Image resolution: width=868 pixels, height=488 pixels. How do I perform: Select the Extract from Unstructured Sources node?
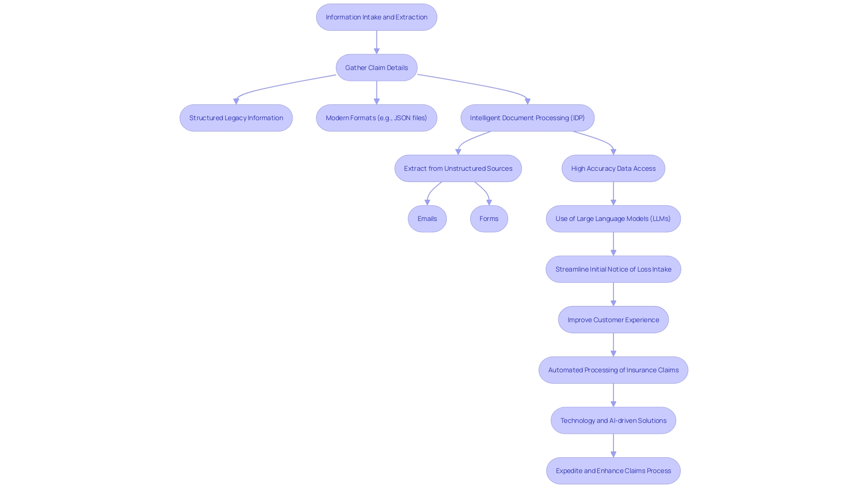click(x=458, y=168)
